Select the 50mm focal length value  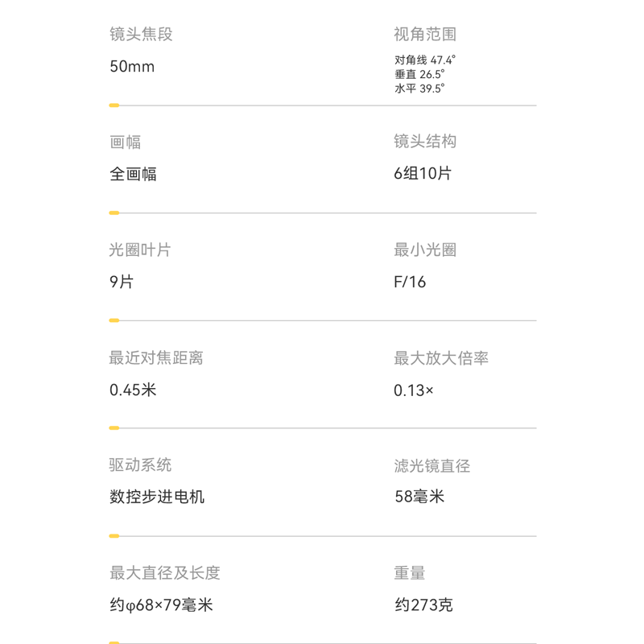pos(132,67)
